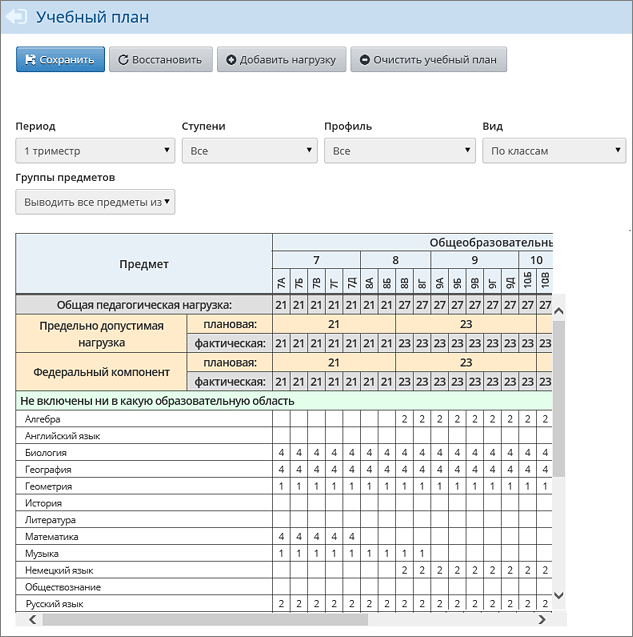633x637 pixels.
Task: Click the Математика cell for class 7А
Action: click(x=282, y=537)
